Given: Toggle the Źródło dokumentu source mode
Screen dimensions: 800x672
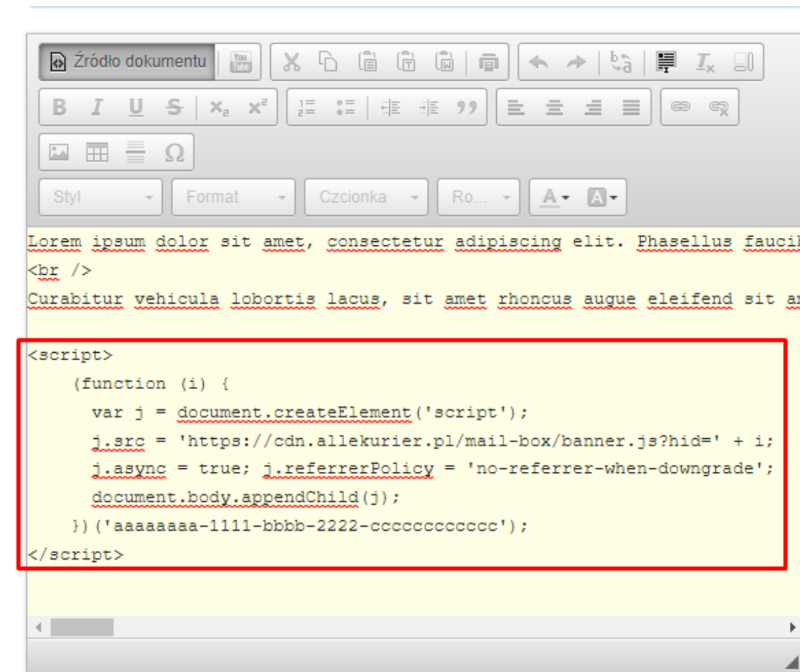Looking at the screenshot, I should click(128, 62).
